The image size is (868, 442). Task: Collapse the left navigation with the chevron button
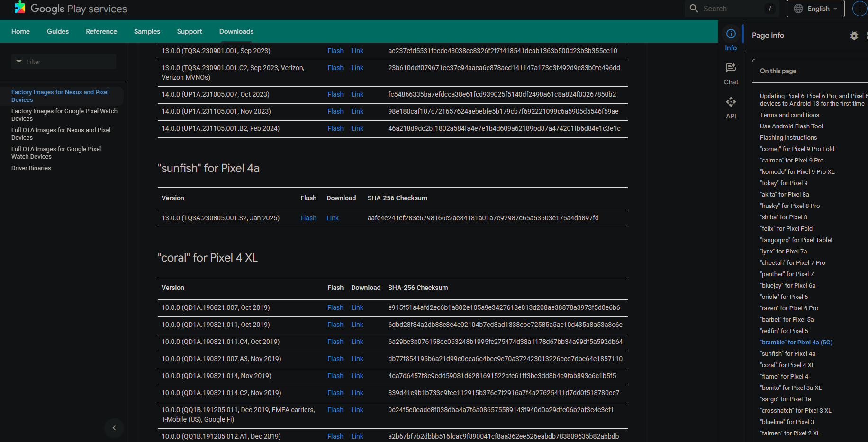pyautogui.click(x=114, y=428)
